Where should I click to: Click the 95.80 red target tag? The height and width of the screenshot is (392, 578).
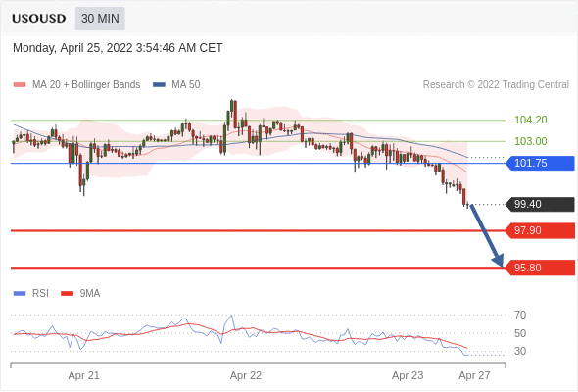540,268
